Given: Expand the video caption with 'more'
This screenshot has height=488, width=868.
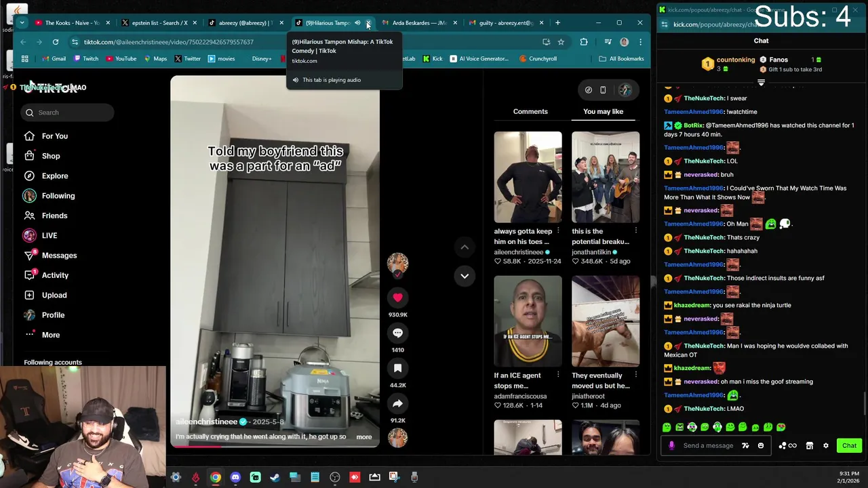Looking at the screenshot, I should coord(364,437).
